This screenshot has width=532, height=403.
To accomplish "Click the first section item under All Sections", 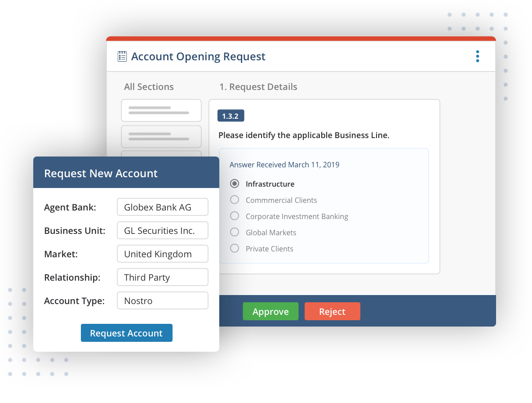I will point(161,110).
